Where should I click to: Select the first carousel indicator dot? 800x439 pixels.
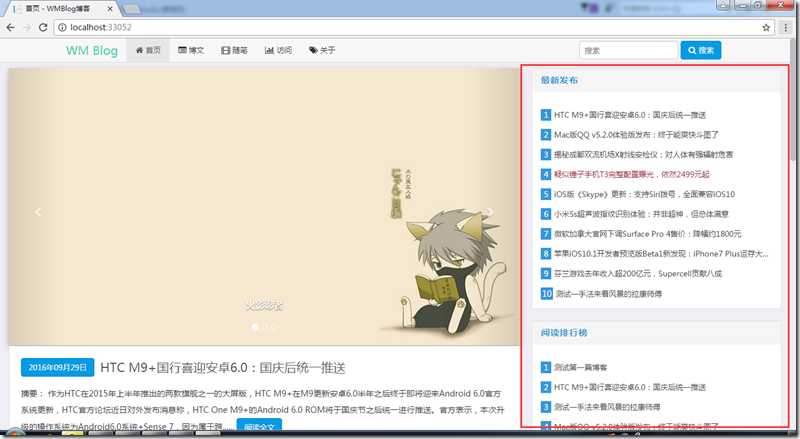click(255, 327)
